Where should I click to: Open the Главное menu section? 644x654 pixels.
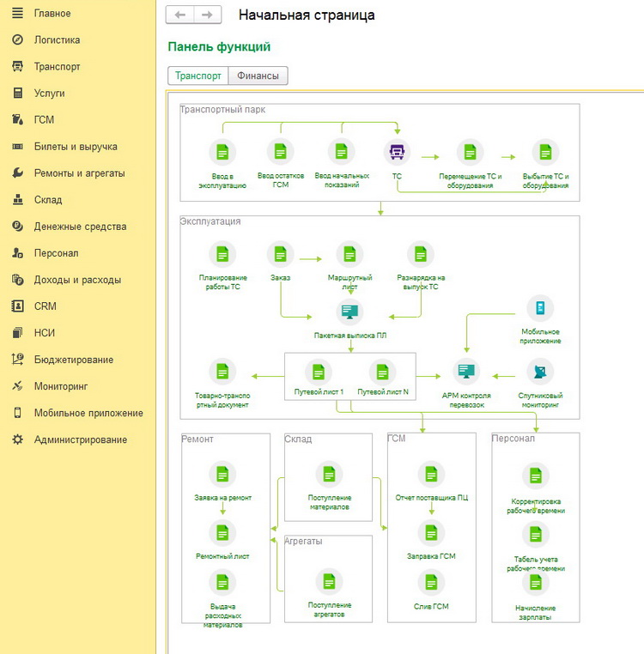click(52, 13)
